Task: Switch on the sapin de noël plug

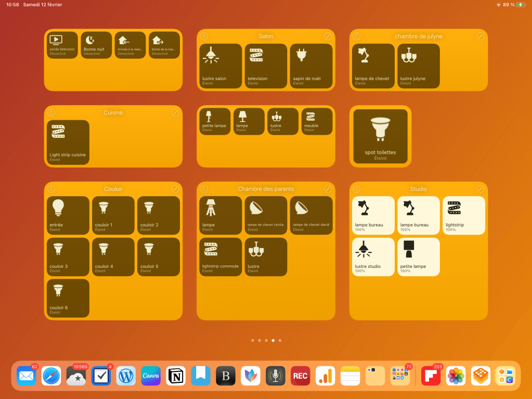Action: click(311, 66)
